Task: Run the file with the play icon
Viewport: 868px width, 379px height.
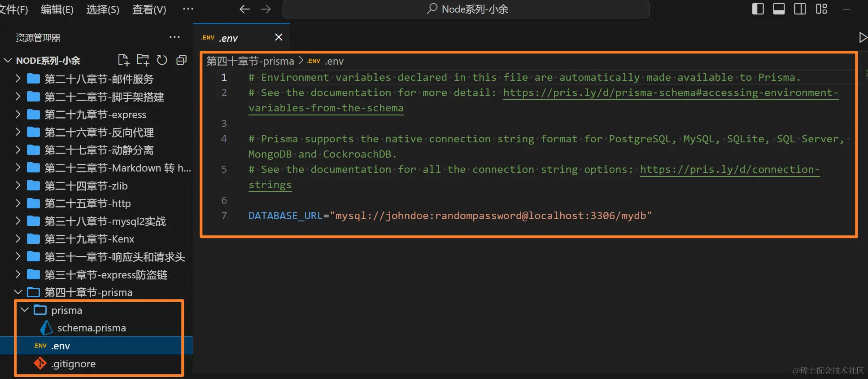Action: [863, 37]
